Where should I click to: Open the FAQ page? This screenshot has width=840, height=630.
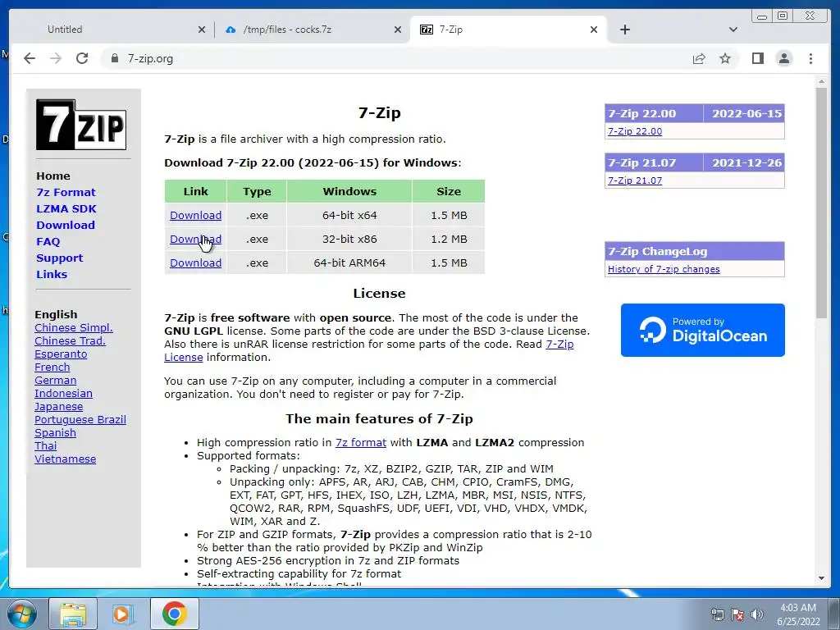[48, 242]
